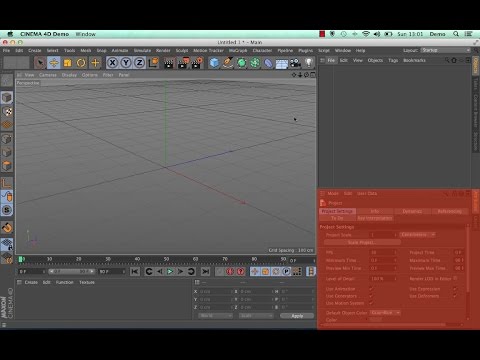The height and width of the screenshot is (360, 480).
Task: Click the FPS stepper arrows
Action: click(x=396, y=252)
